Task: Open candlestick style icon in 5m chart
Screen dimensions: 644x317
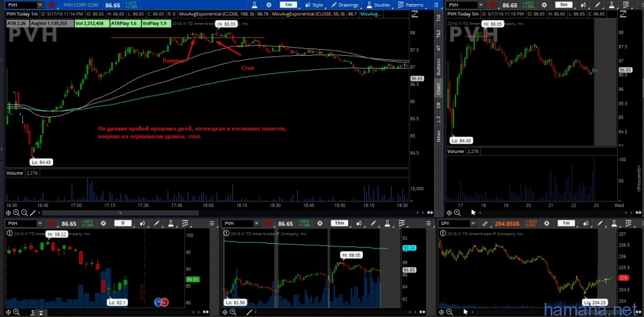Action: 584,5
